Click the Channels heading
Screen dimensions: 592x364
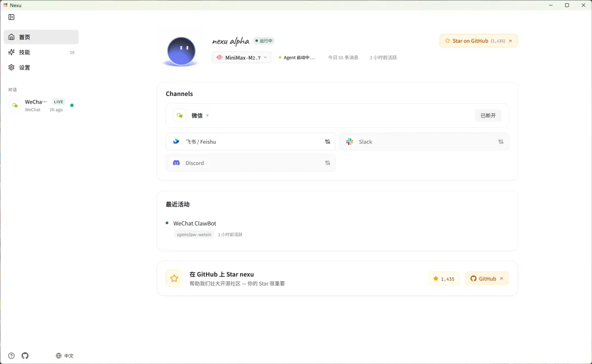[179, 94]
